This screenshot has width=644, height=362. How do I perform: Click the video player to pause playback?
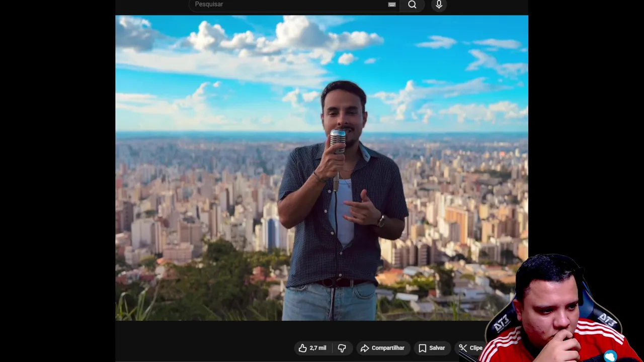click(x=321, y=168)
